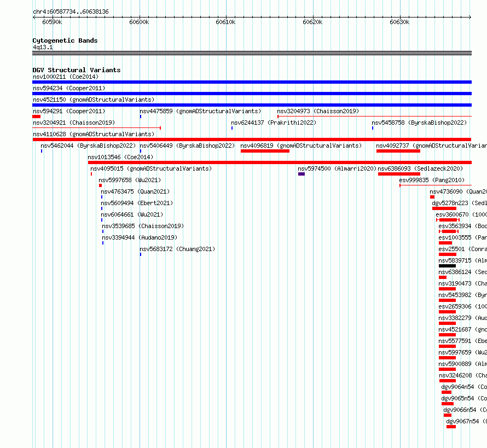Click the Cytogenetic Bands track title
487x448 pixels.
[x=65, y=40]
